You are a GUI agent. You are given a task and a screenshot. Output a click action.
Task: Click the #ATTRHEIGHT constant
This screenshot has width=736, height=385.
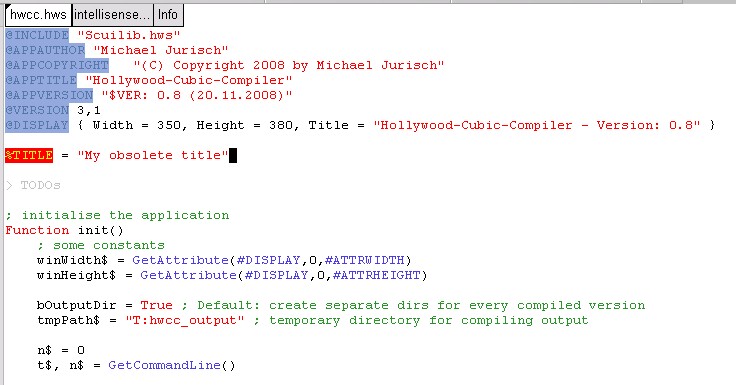[x=376, y=276]
